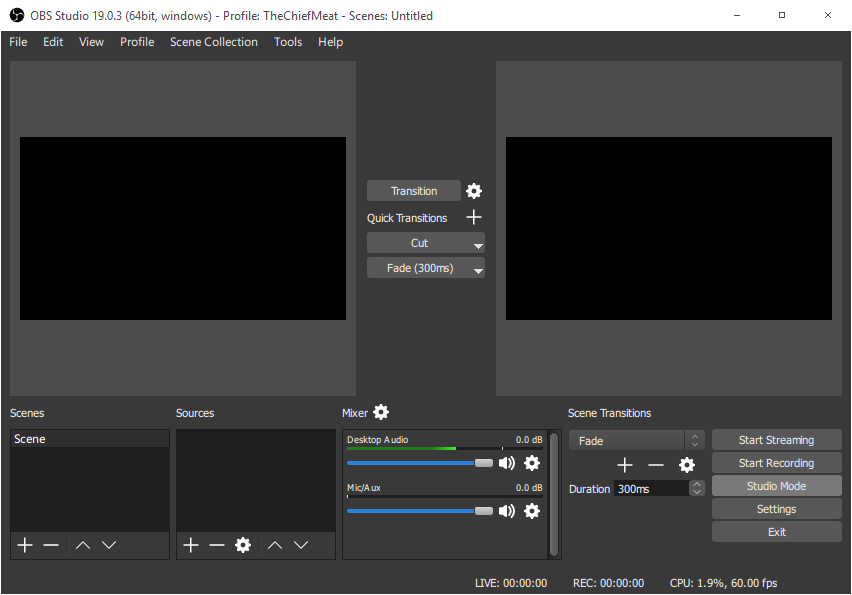This screenshot has height=595, width=852.
Task: Toggle Studio Mode off
Action: click(776, 486)
